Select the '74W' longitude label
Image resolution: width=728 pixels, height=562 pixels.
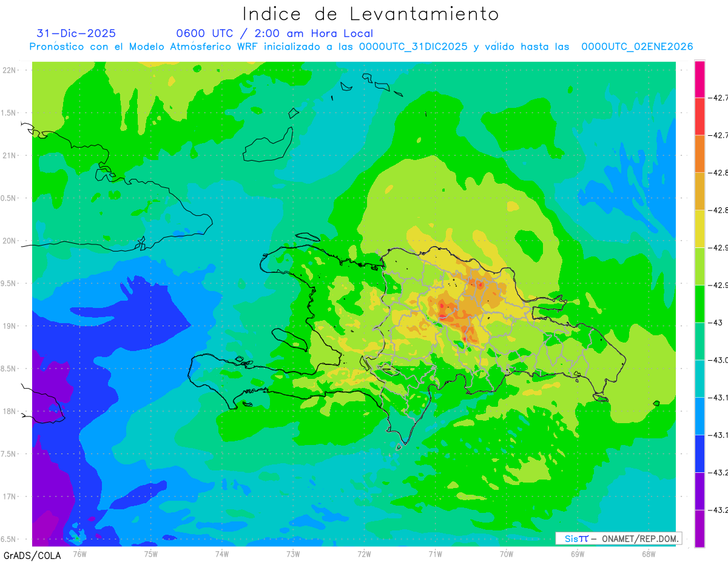pyautogui.click(x=222, y=554)
